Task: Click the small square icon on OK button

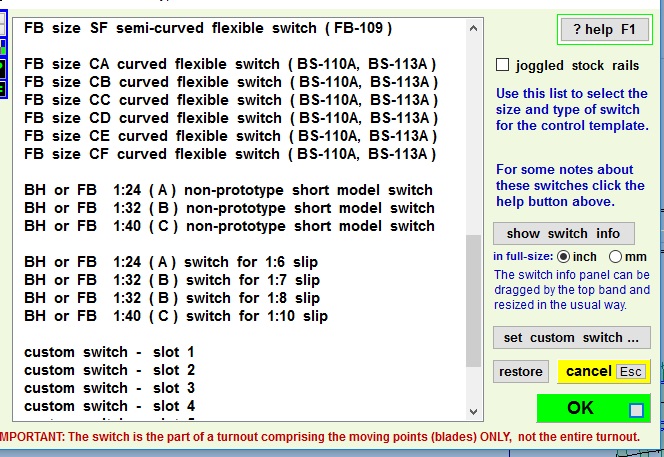Action: coord(636,410)
